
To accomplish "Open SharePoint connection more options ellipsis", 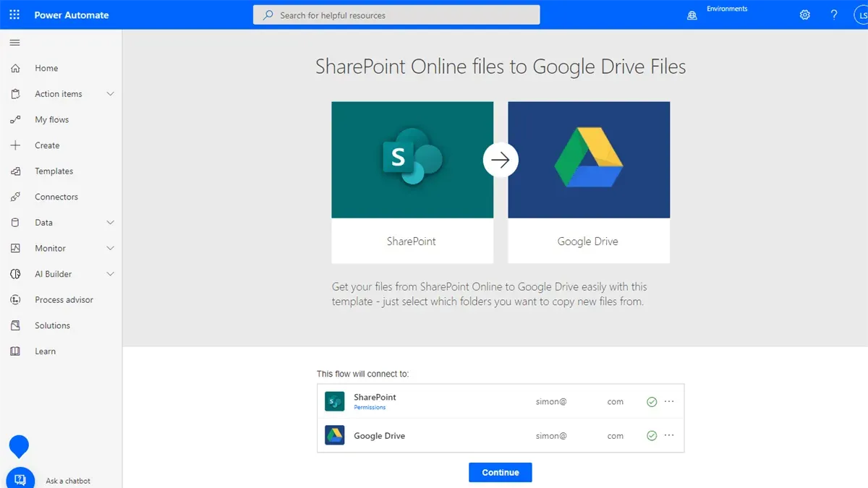I will tap(669, 401).
